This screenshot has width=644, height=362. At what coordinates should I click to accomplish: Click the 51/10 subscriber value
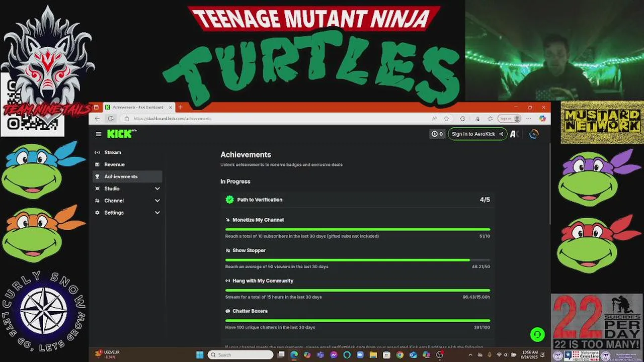[485, 236]
